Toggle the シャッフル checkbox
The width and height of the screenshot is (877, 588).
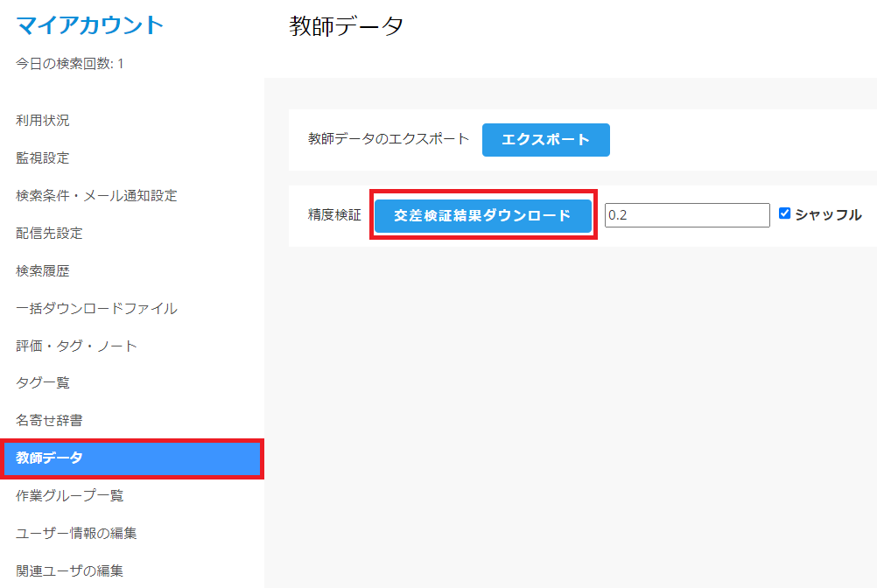tap(785, 213)
